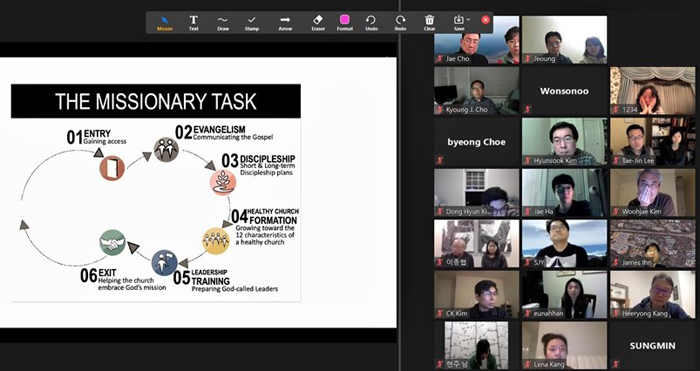Select Jae Cho's video tile

click(476, 40)
